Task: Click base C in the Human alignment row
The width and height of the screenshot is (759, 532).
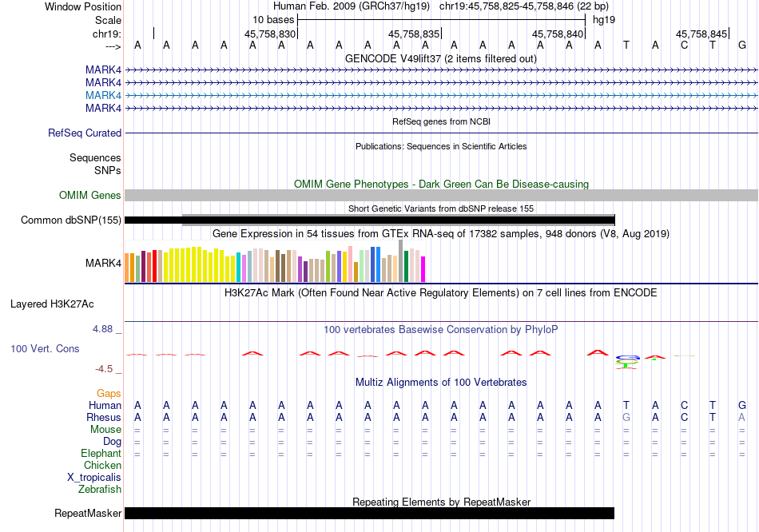Action: [684, 405]
